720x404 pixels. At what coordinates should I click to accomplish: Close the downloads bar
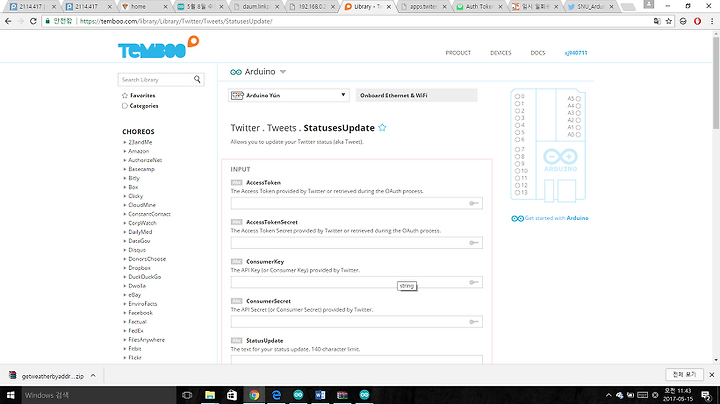pos(712,375)
